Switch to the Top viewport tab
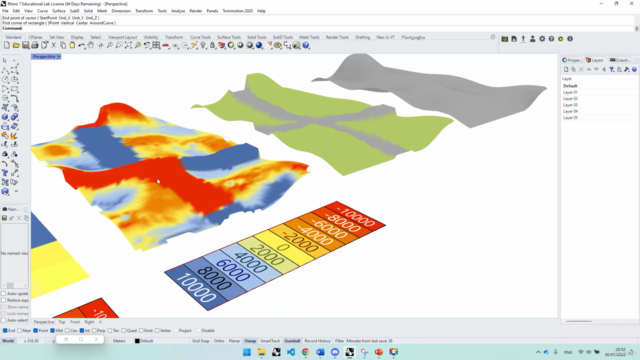Viewport: 640px width, 360px height. [x=62, y=322]
